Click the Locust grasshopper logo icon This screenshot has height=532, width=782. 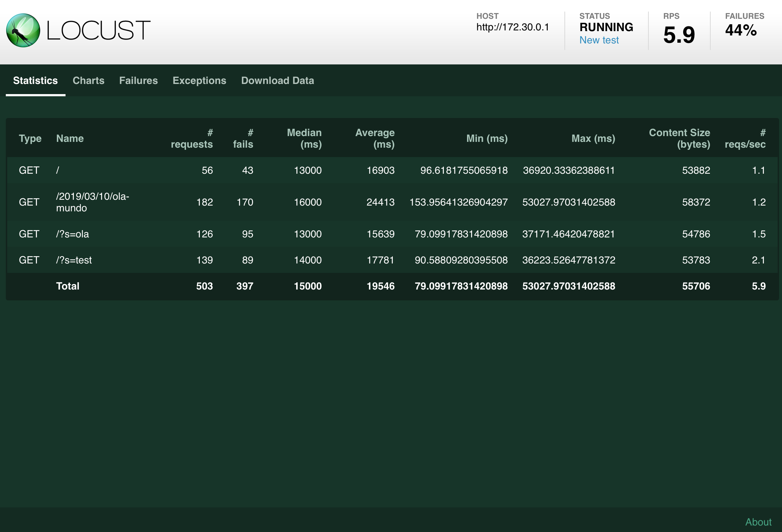click(23, 30)
